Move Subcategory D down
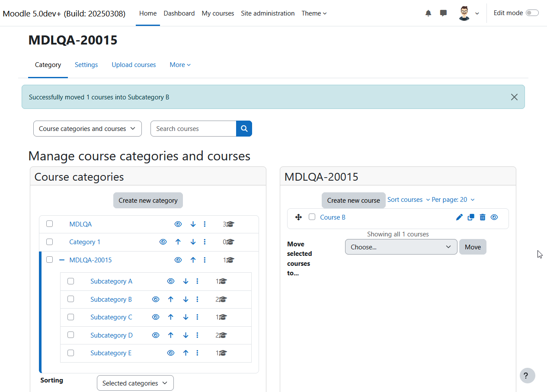This screenshot has height=392, width=547. (x=186, y=335)
